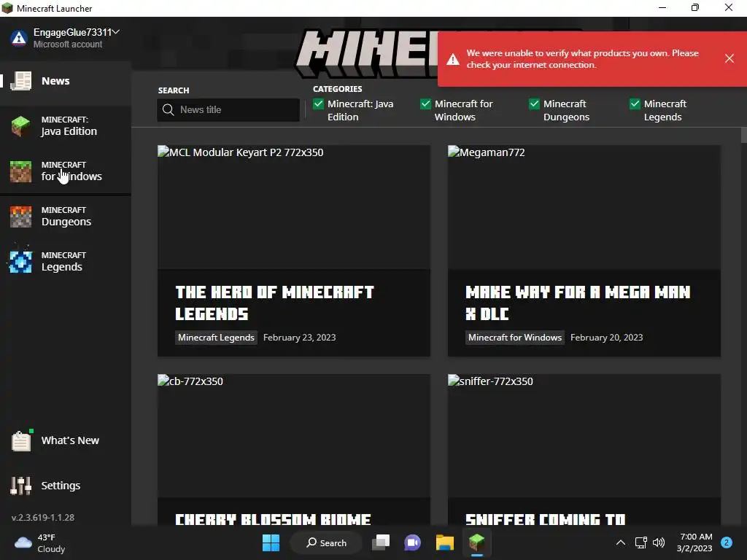Click the Dungeons lava block icon
The image size is (747, 560).
pos(21,217)
